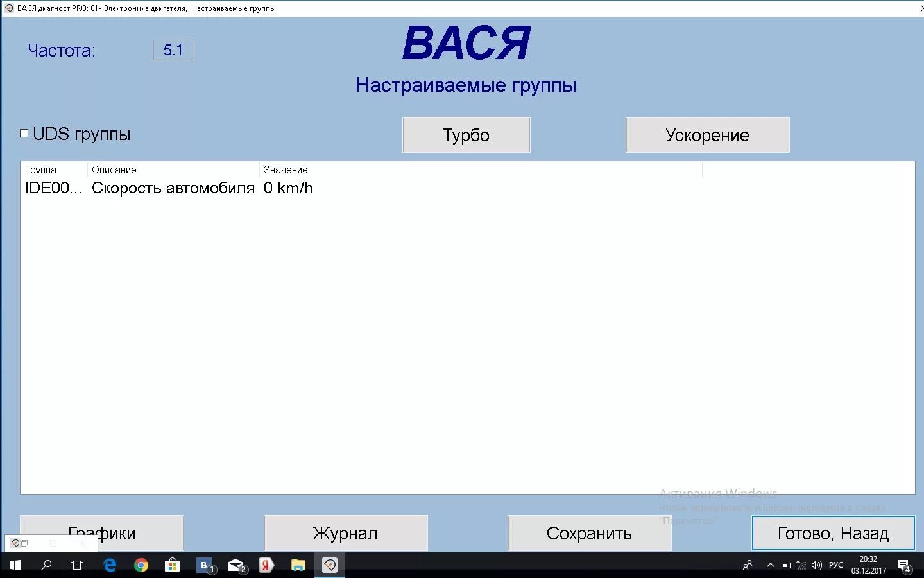Screen dimensions: 924x578
Task: Click the ВАСЯ диагност icon in the taskbar
Action: pos(330,565)
